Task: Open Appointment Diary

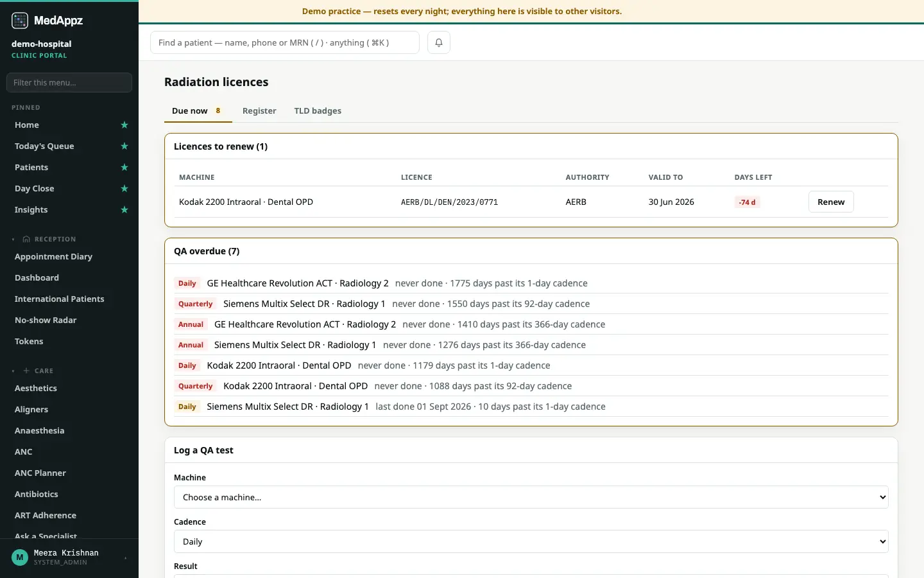Action: (x=53, y=256)
